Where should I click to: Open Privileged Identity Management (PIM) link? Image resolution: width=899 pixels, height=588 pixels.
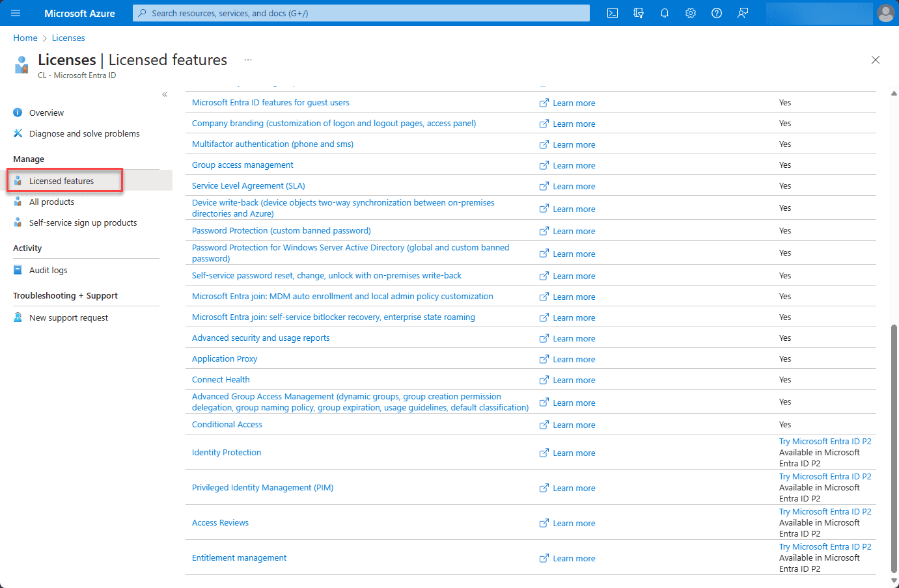(262, 487)
